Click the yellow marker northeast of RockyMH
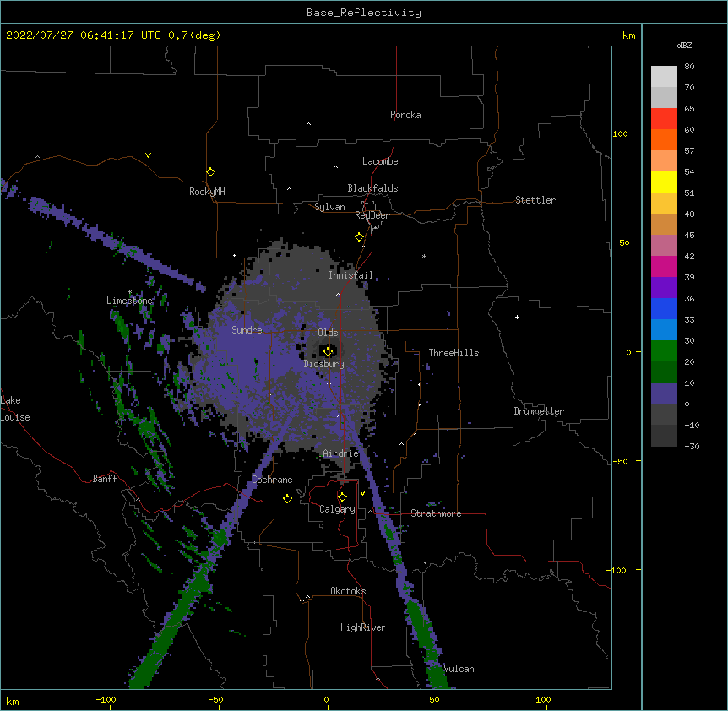The image size is (728, 711). click(x=211, y=171)
